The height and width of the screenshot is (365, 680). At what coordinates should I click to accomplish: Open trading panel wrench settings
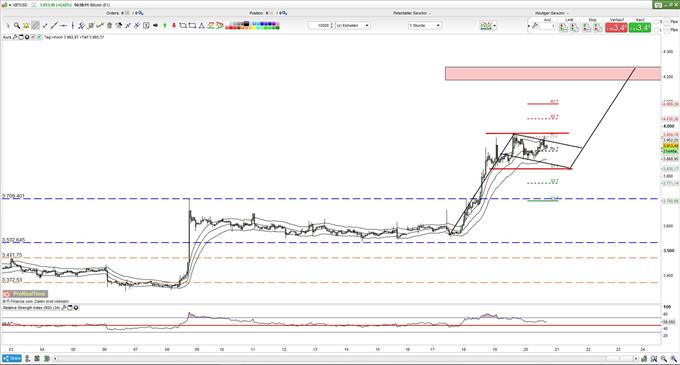point(535,26)
